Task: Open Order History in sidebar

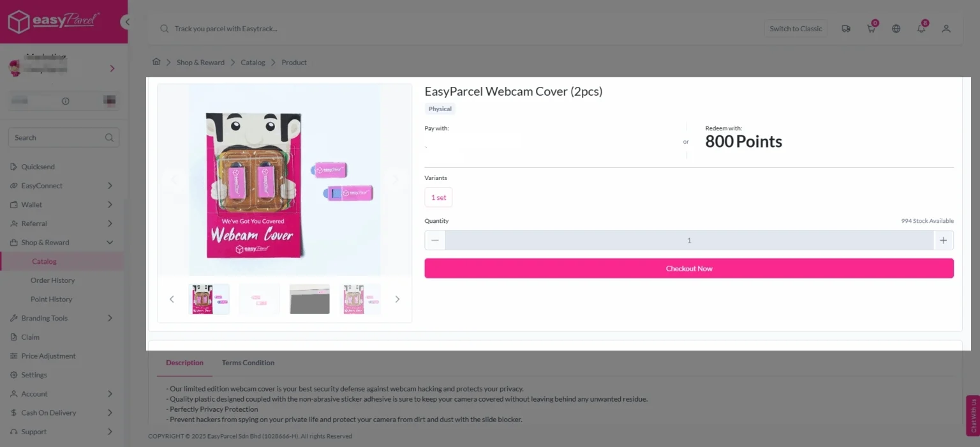Action: [x=52, y=280]
